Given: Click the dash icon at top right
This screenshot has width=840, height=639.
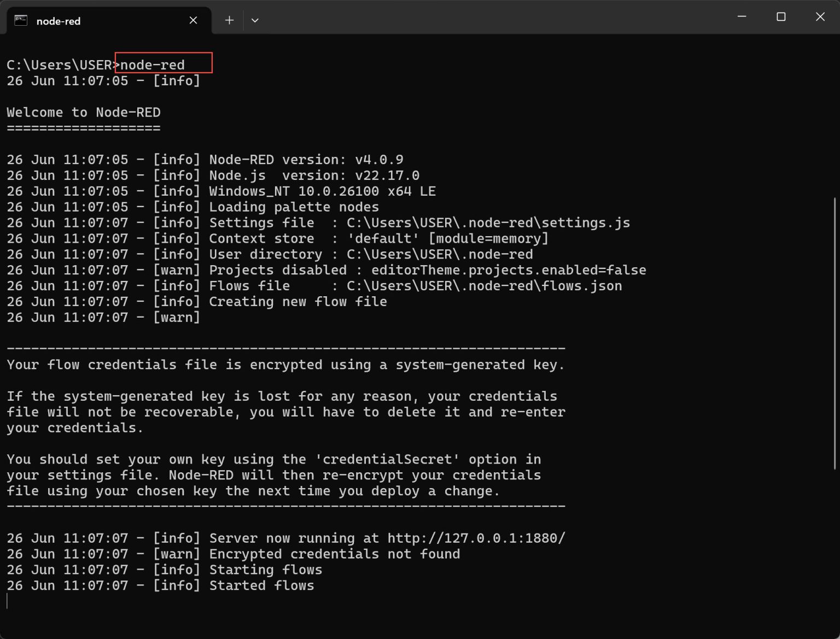Looking at the screenshot, I should (x=742, y=17).
